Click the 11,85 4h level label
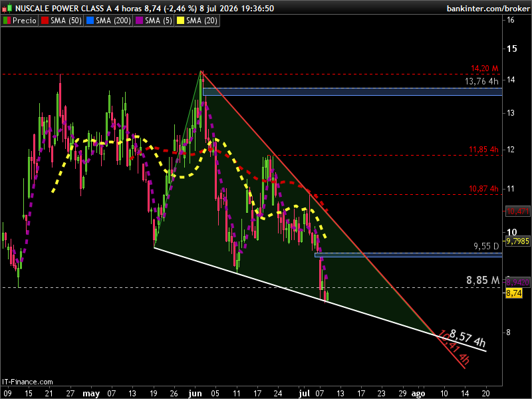 [484, 149]
